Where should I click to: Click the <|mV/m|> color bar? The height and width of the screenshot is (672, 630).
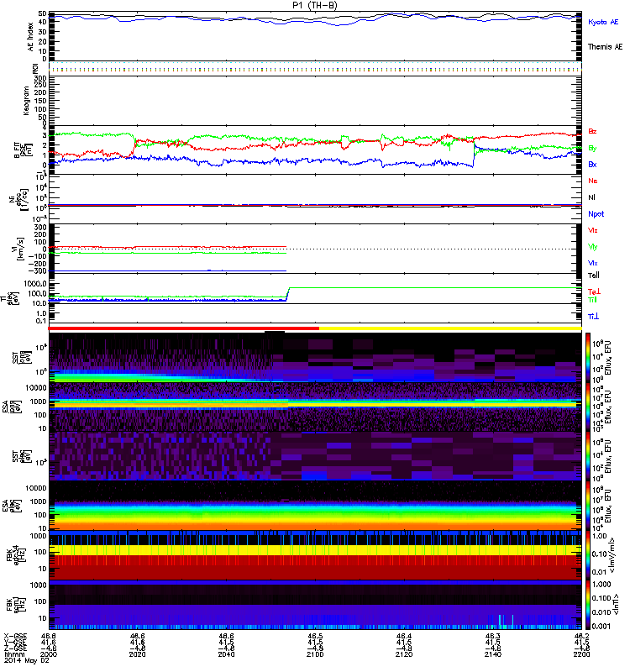click(x=588, y=555)
